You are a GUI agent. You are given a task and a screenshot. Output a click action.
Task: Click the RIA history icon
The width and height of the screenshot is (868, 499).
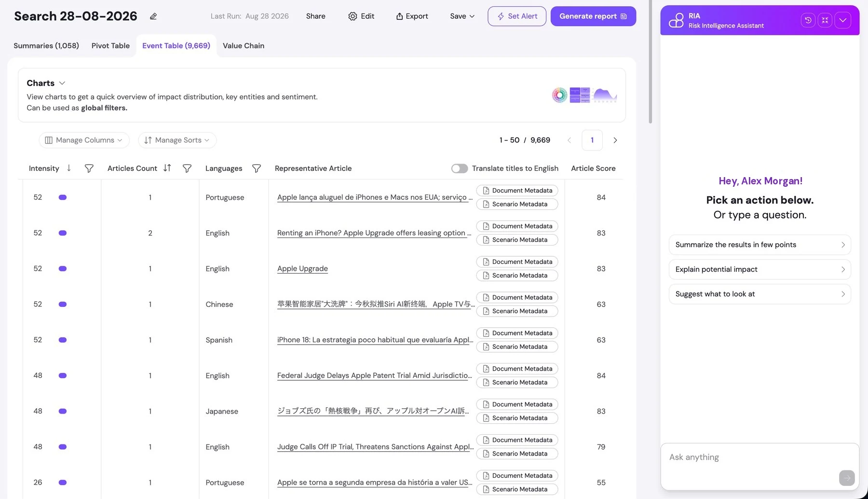pos(808,20)
